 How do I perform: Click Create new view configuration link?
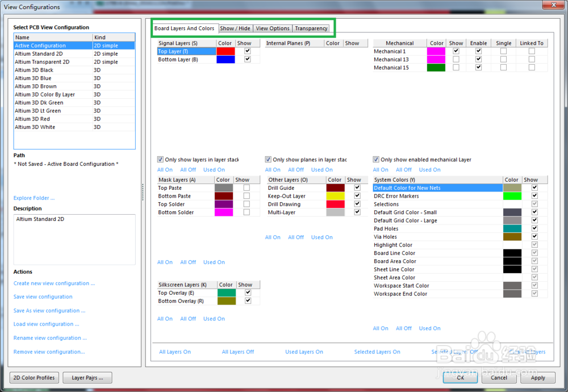54,283
